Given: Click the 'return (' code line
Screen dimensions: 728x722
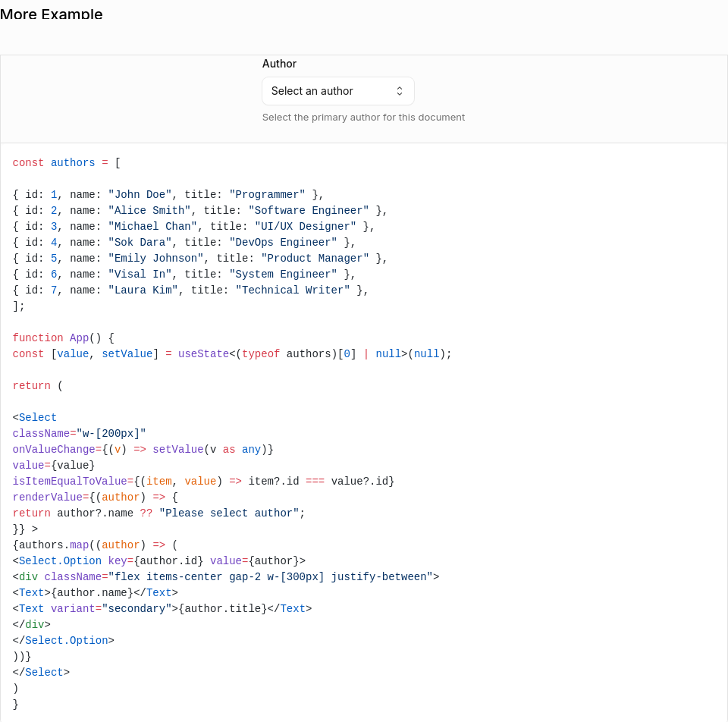Looking at the screenshot, I should (38, 386).
